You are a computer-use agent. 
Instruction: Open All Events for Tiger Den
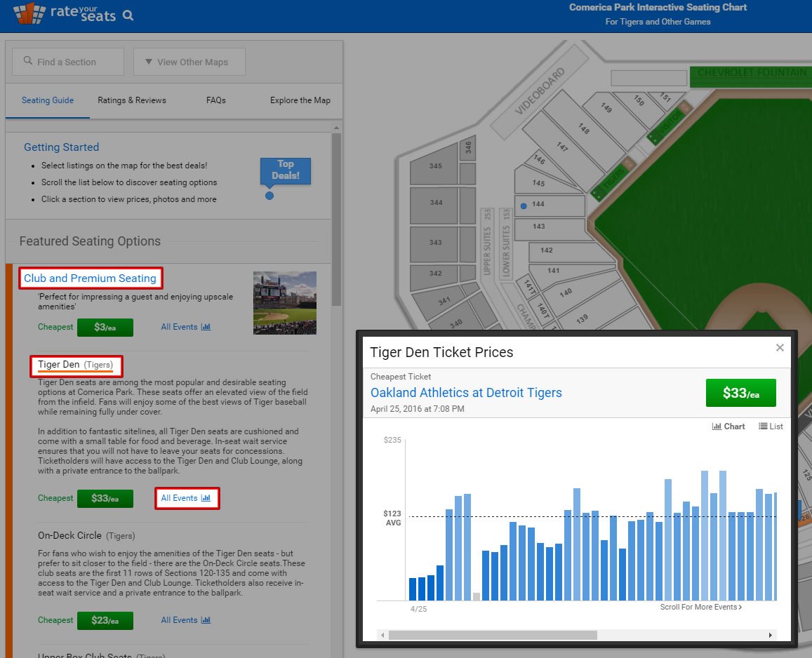(x=185, y=498)
